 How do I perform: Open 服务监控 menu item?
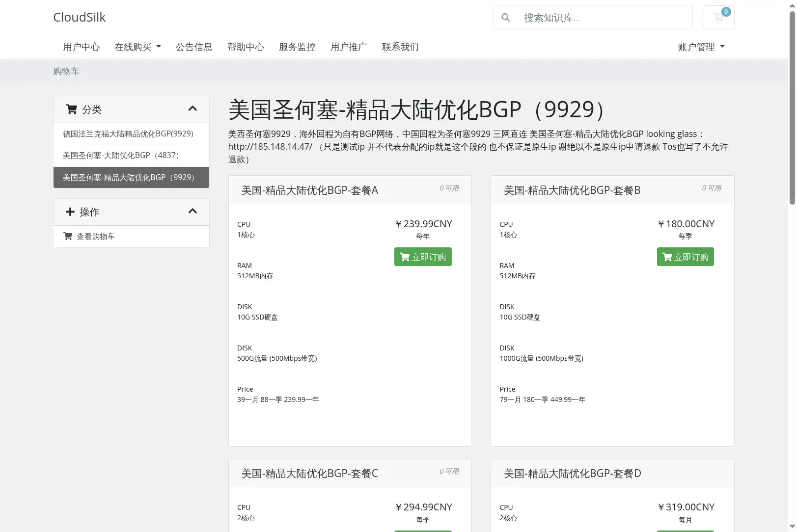[297, 47]
